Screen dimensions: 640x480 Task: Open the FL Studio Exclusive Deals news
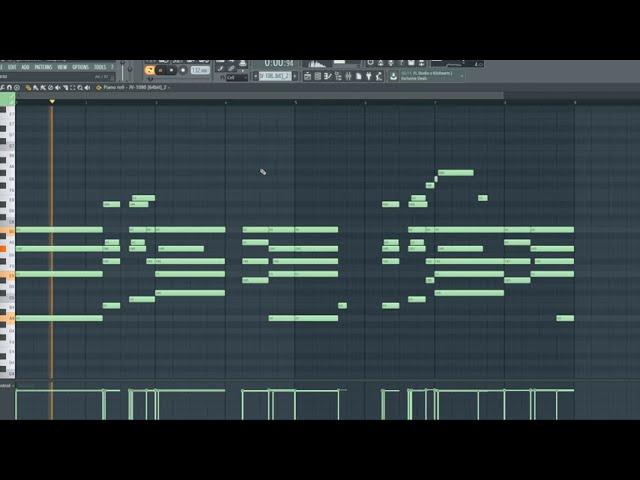pyautogui.click(x=429, y=76)
